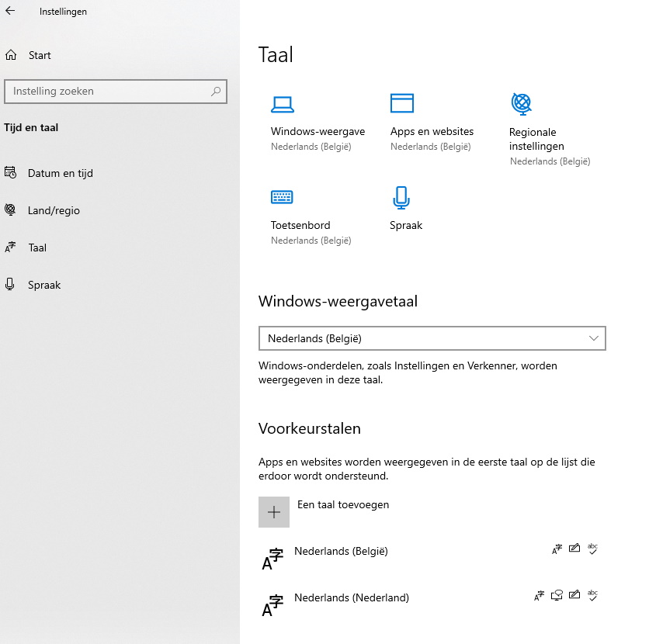This screenshot has width=649, height=644.
Task: Open Spraak tile label in main panel
Action: (406, 225)
